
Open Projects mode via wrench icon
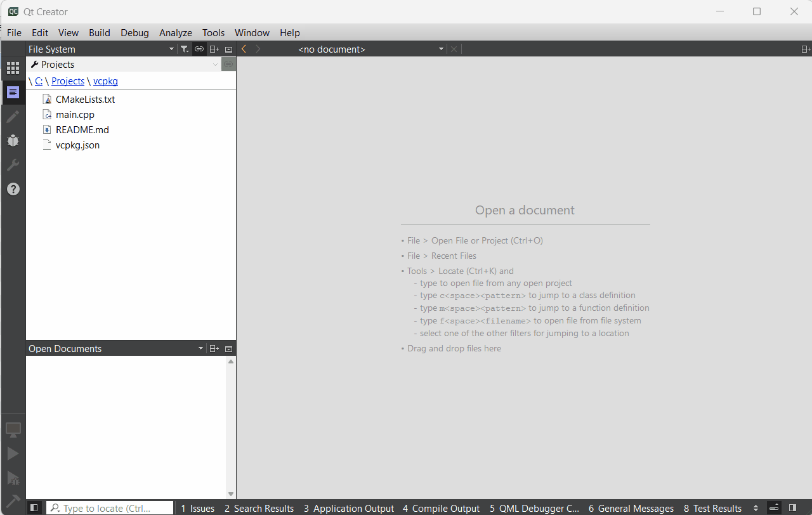click(13, 165)
